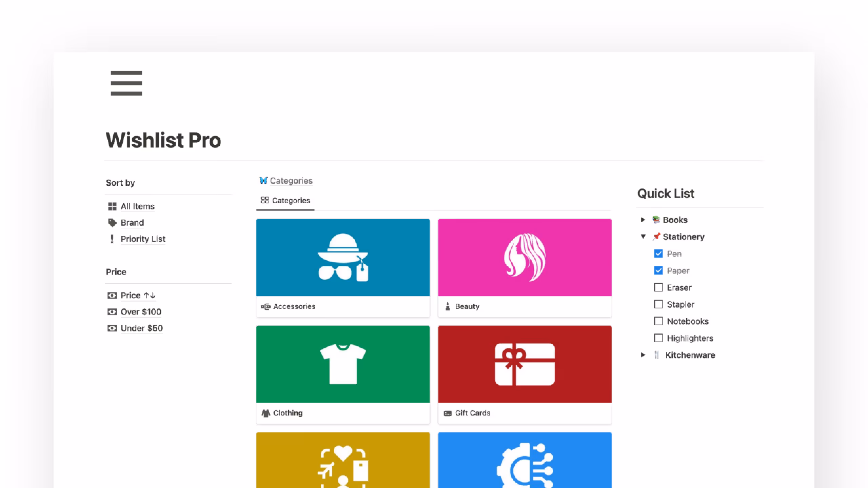Click the tag icon beside Brand
The width and height of the screenshot is (868, 488).
point(112,223)
